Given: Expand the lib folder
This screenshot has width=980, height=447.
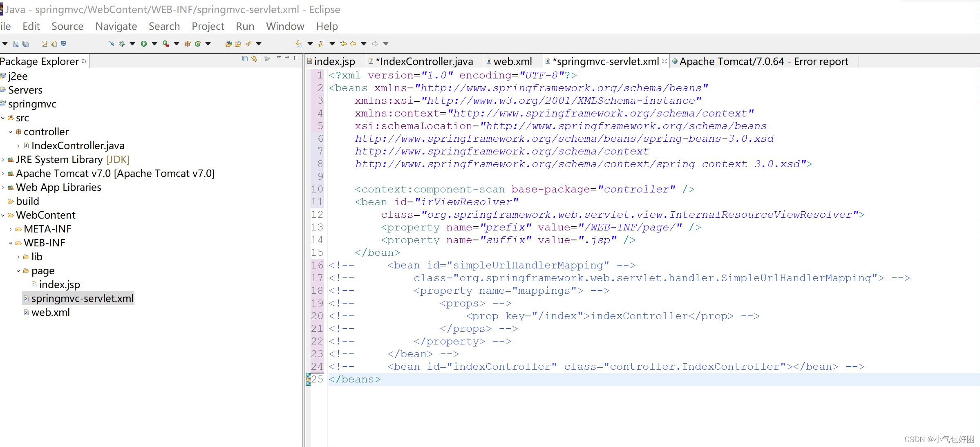Looking at the screenshot, I should tap(18, 257).
